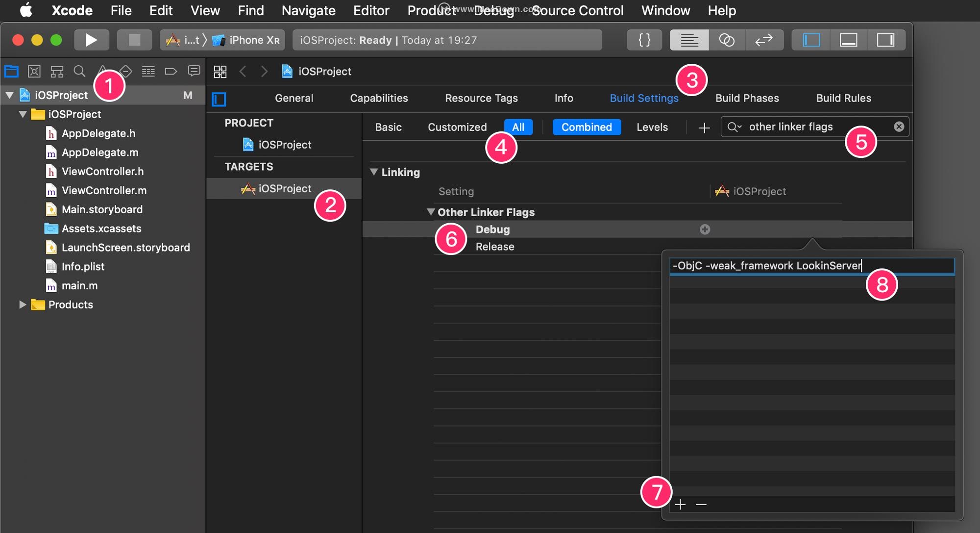Click the search filter options magnifier

pyautogui.click(x=734, y=127)
